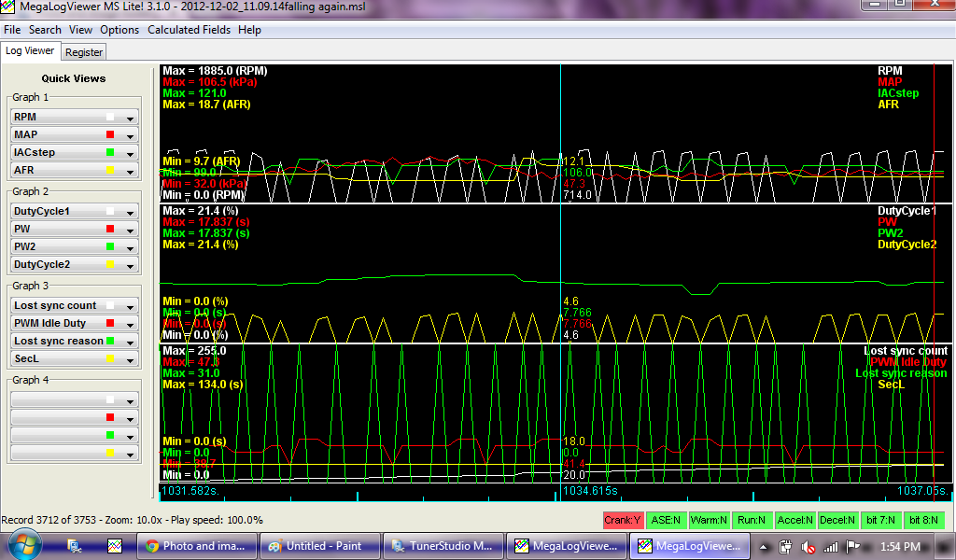Switch to Paint from the taskbar
This screenshot has width=956, height=560.
tap(321, 546)
